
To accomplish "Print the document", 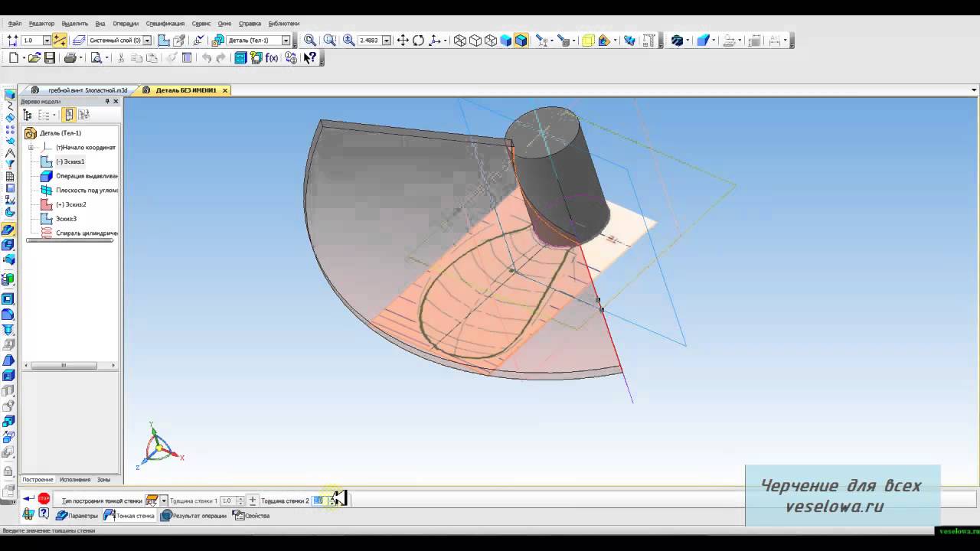I will (x=70, y=58).
